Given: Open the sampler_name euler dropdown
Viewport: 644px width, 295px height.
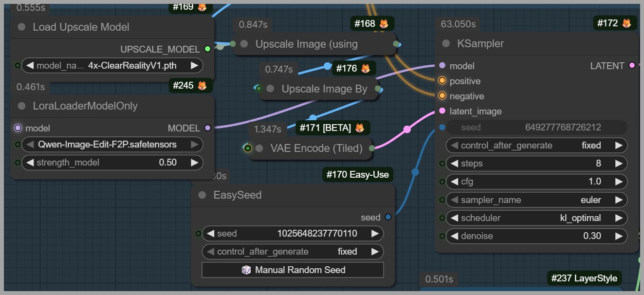Looking at the screenshot, I should point(536,200).
